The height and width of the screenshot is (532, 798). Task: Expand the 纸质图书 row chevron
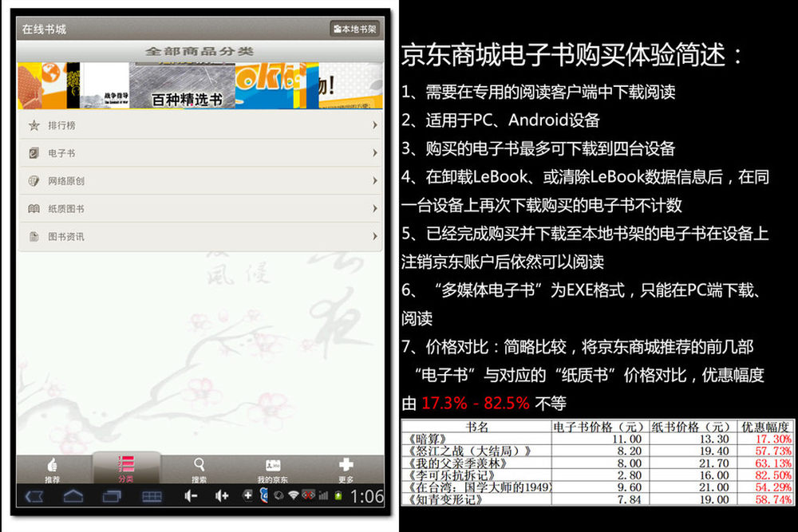375,208
